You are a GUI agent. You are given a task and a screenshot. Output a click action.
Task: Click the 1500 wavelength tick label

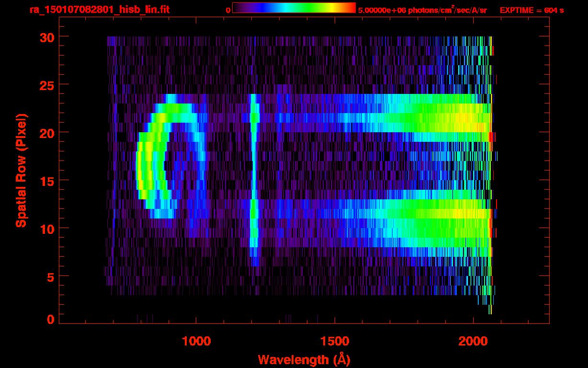(335, 341)
